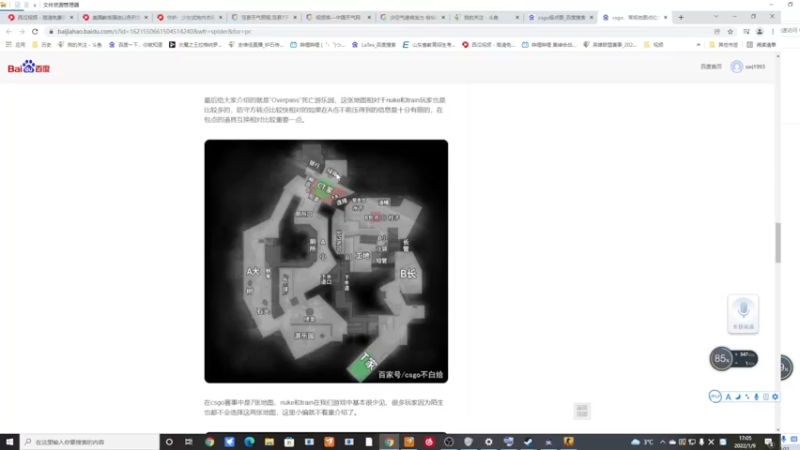Viewport: 800px width, 450px height.
Task: Open the tab search dropdown arrow
Action: (716, 16)
